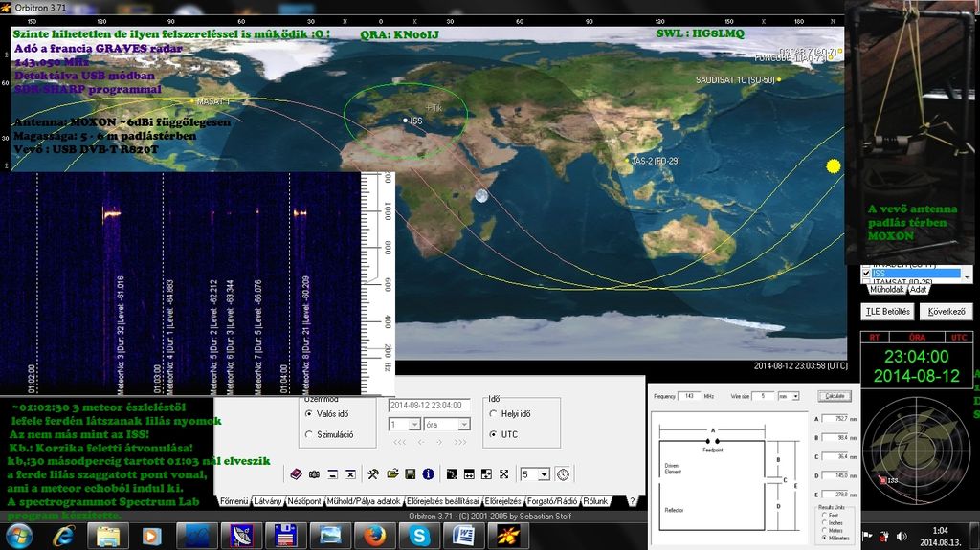Open the Előrejelzés beállításai tab
The height and width of the screenshot is (550, 980).
(x=443, y=501)
